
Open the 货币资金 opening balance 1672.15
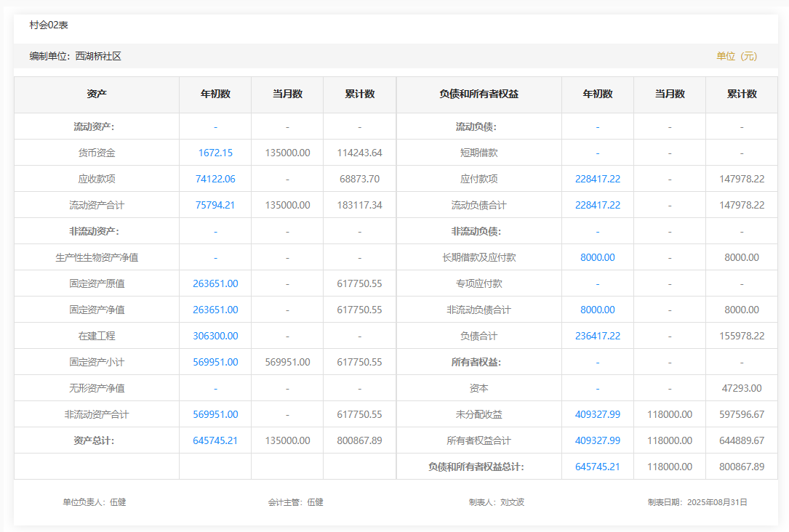[215, 153]
